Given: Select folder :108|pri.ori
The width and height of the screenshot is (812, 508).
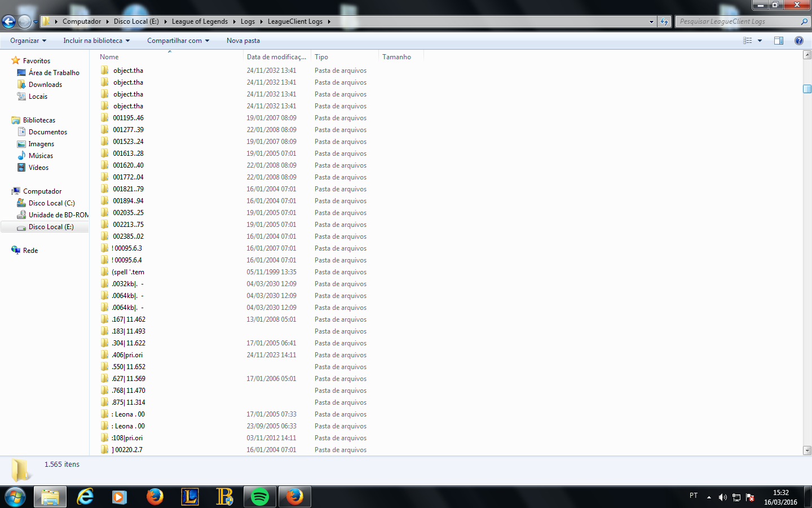Looking at the screenshot, I should coord(127,438).
